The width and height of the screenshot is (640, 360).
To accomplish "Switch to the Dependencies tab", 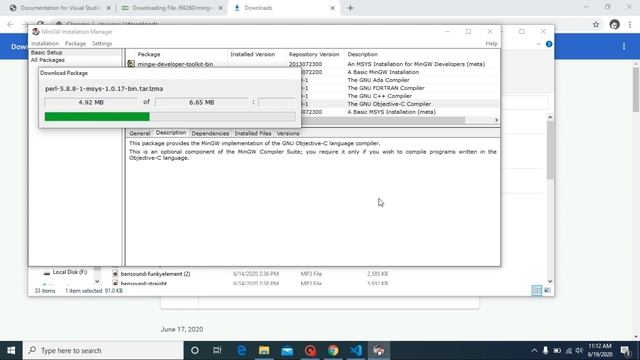I will click(x=210, y=133).
